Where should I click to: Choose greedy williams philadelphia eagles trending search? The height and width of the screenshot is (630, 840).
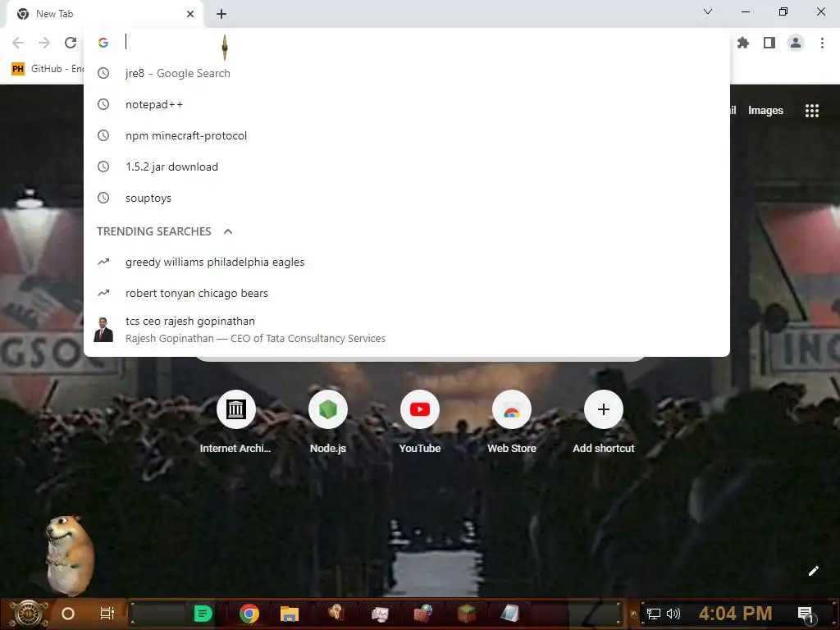[x=407, y=262]
